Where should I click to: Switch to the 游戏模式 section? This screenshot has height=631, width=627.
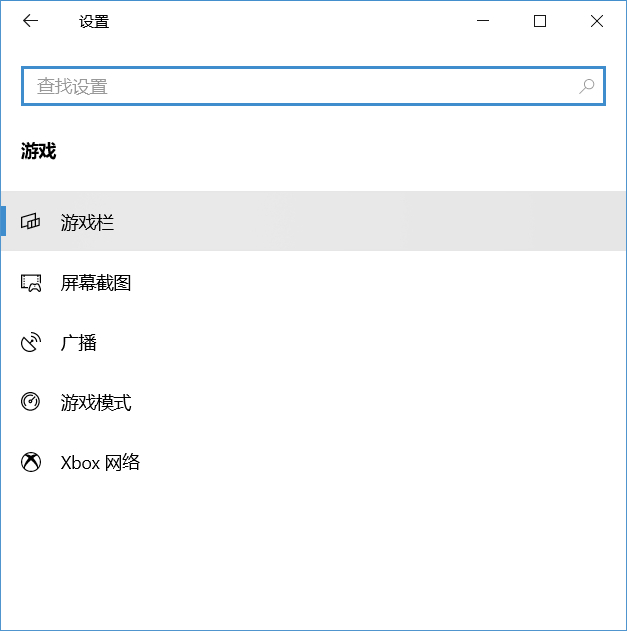point(96,403)
